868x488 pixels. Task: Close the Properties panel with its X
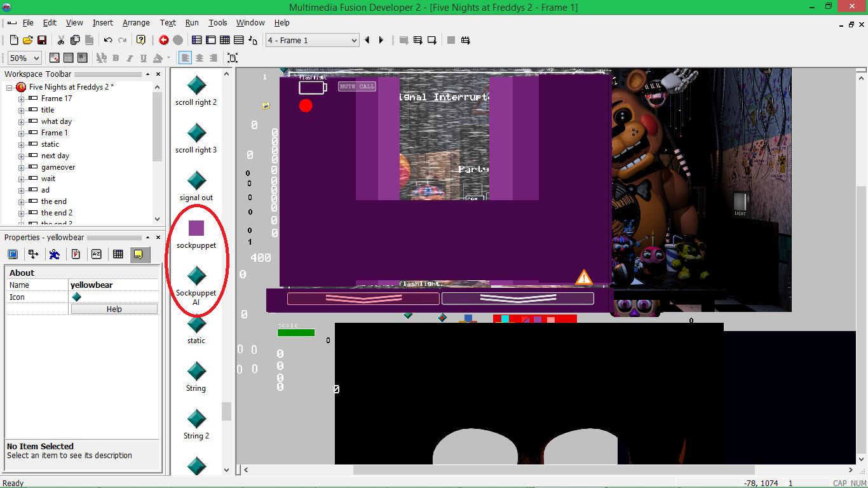157,237
